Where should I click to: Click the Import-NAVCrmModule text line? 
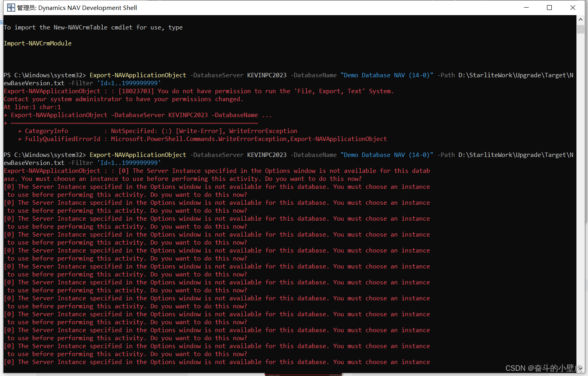click(x=37, y=43)
